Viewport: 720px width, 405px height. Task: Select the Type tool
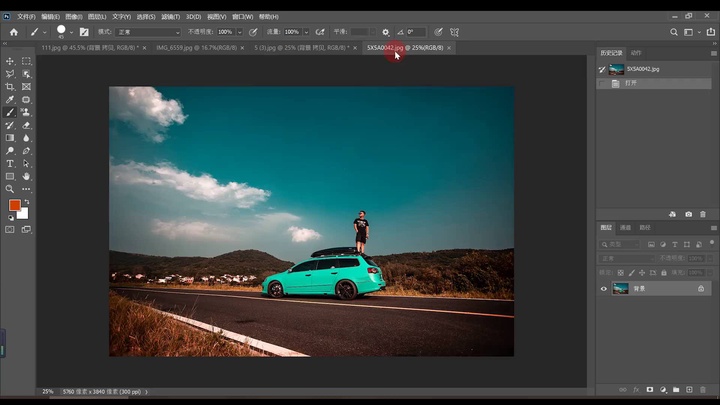(x=10, y=163)
